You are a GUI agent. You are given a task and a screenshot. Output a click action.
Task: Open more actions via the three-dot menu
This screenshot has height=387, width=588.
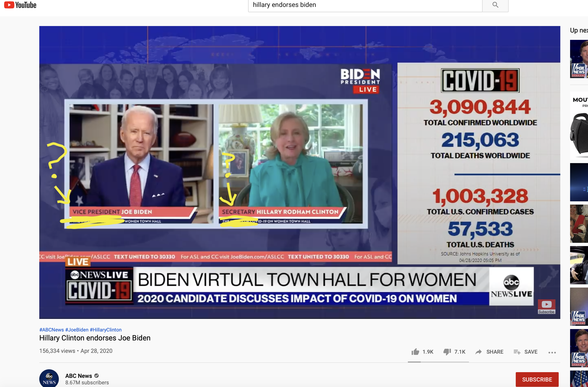click(552, 352)
